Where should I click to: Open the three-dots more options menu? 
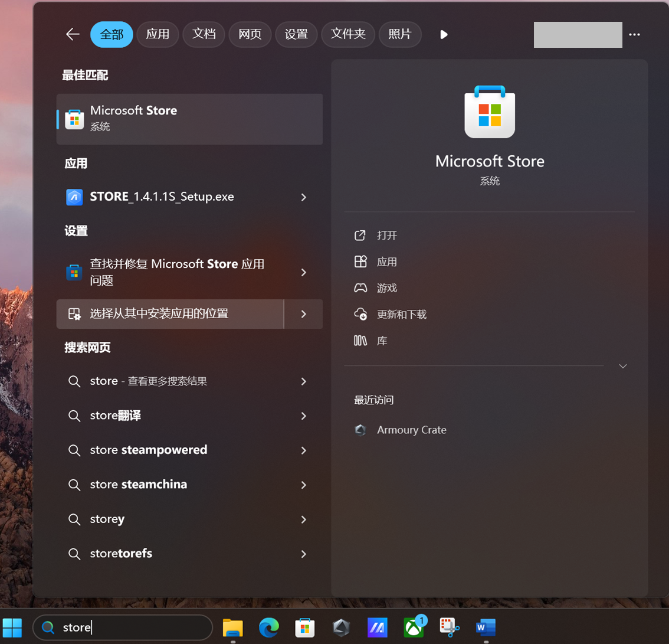tap(634, 35)
